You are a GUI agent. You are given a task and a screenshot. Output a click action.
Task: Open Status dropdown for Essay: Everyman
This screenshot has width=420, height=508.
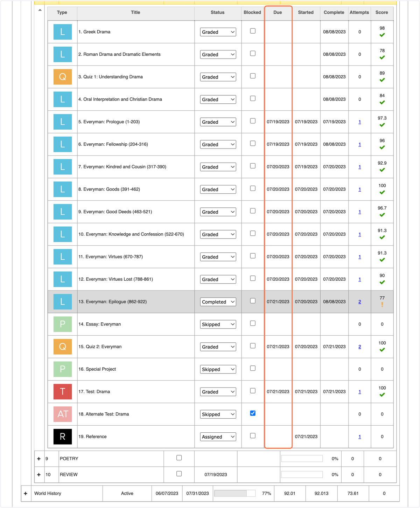[x=218, y=324]
